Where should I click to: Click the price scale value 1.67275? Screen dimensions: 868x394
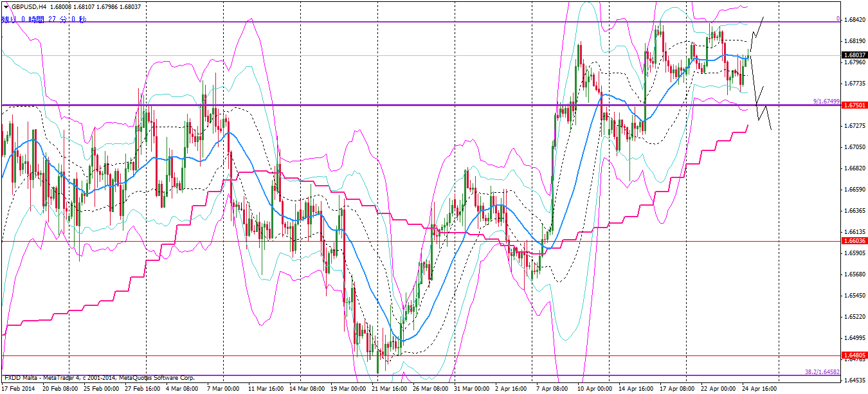[x=854, y=126]
